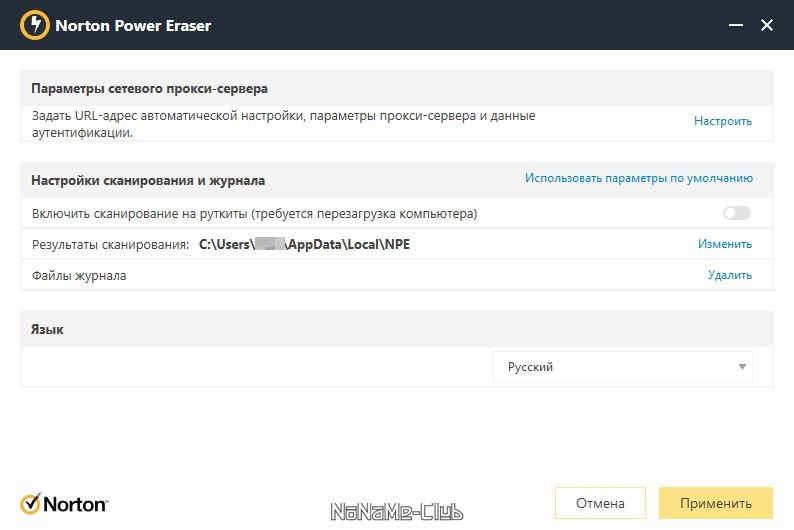Select the Параметры сетевого прокси-сервера header

(x=149, y=89)
